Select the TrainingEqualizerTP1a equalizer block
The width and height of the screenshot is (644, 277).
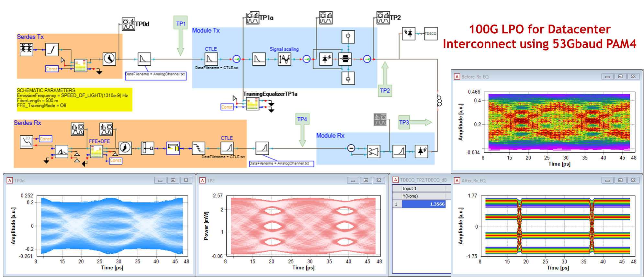pos(252,104)
